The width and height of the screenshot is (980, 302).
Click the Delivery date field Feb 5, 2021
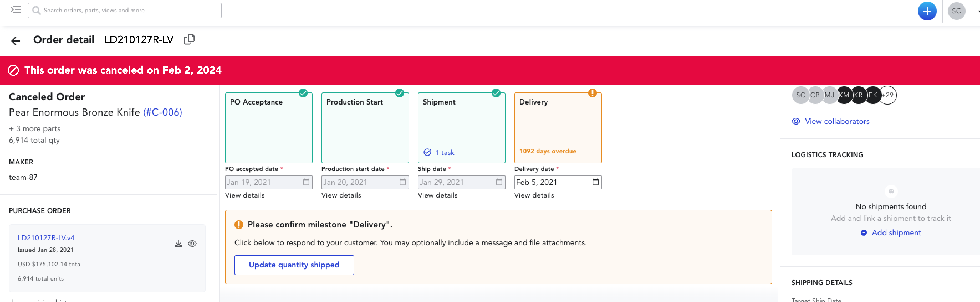(x=558, y=182)
